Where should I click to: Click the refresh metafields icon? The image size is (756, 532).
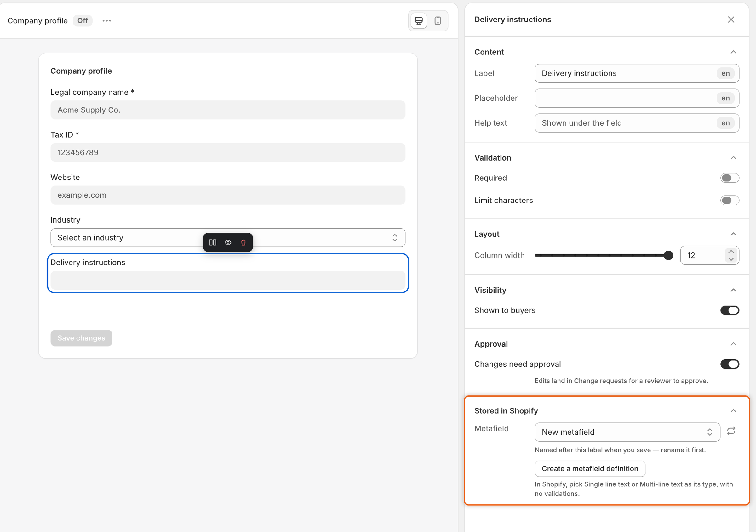pyautogui.click(x=731, y=431)
